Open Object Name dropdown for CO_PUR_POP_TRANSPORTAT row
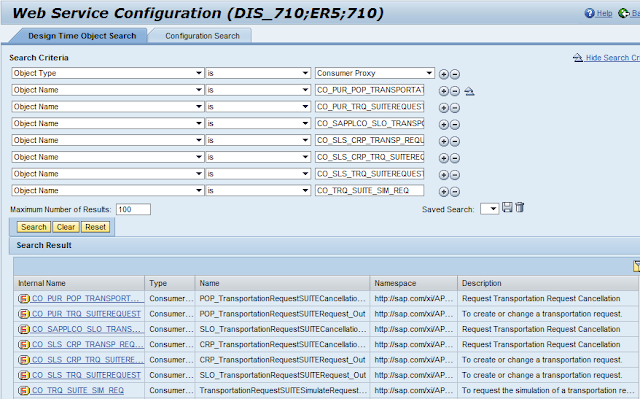640x399 pixels. [x=199, y=90]
